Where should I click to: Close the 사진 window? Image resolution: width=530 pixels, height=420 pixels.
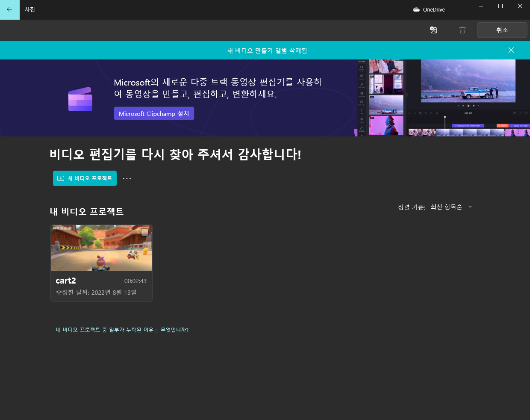(520, 6)
